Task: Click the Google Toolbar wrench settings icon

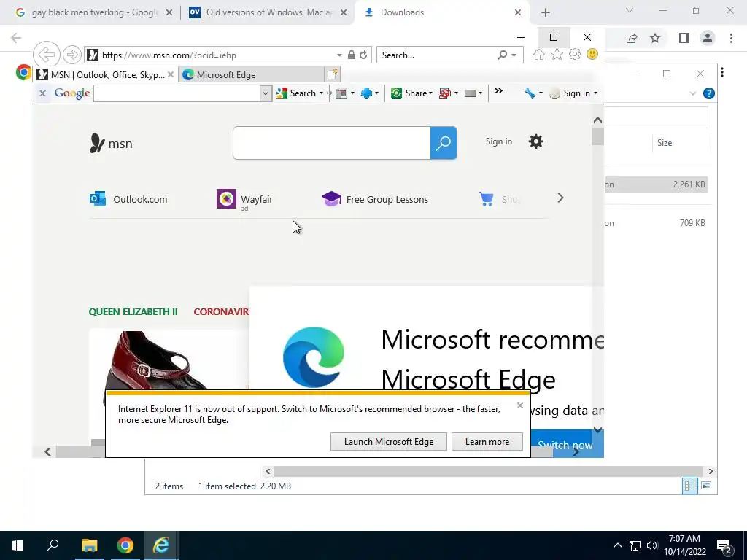Action: click(x=530, y=93)
